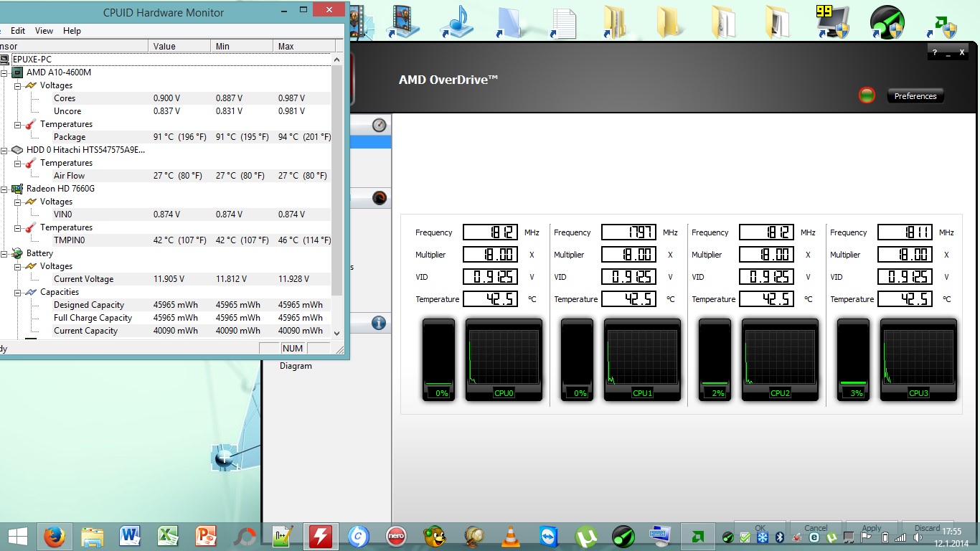Launch Firefox from the taskbar
This screenshot has height=551, width=980.
(x=55, y=536)
